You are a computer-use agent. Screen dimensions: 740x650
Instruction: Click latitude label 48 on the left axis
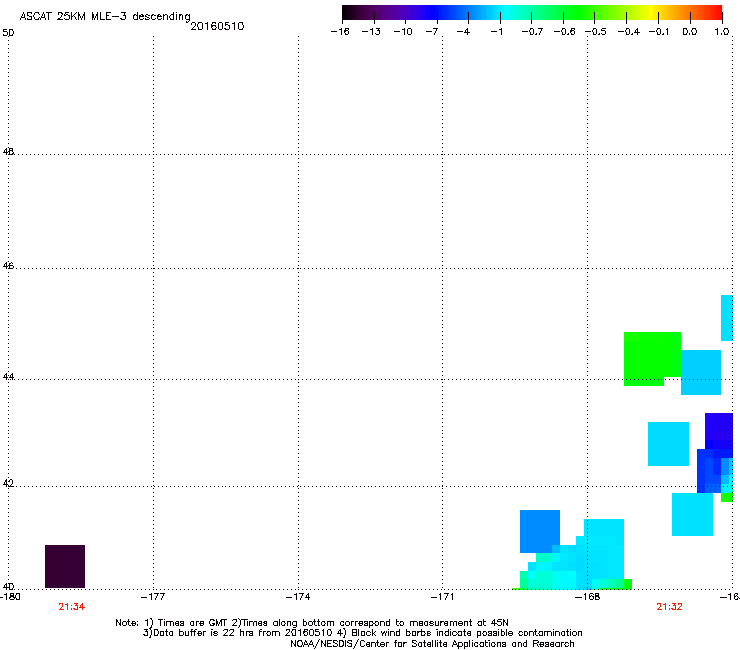point(8,152)
